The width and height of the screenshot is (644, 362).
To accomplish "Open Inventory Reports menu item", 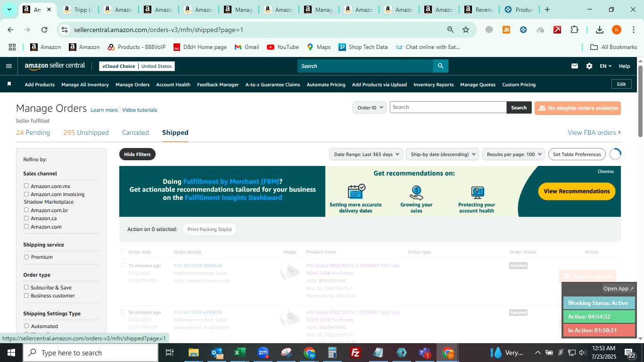I will [x=433, y=84].
